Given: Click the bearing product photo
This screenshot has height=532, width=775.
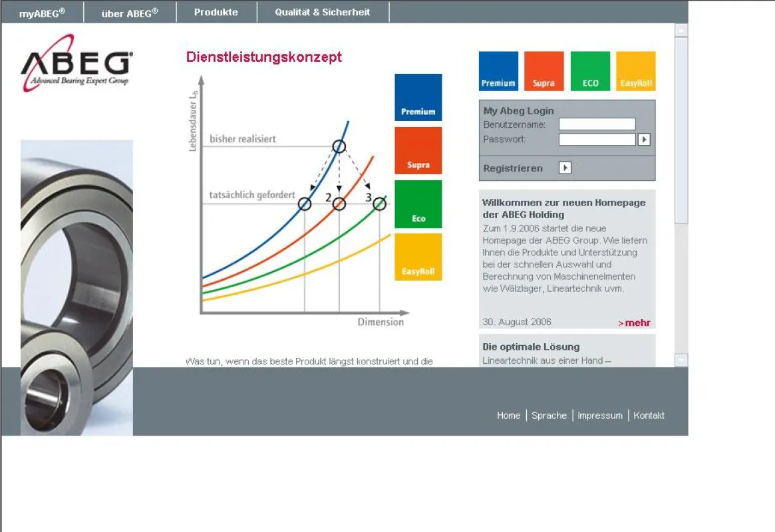Looking at the screenshot, I should [77, 287].
